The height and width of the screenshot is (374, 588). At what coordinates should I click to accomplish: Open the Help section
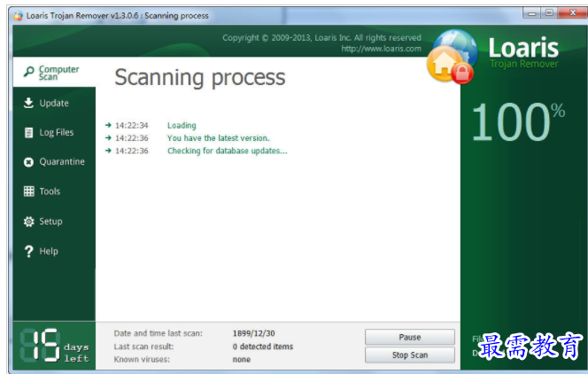(54, 252)
